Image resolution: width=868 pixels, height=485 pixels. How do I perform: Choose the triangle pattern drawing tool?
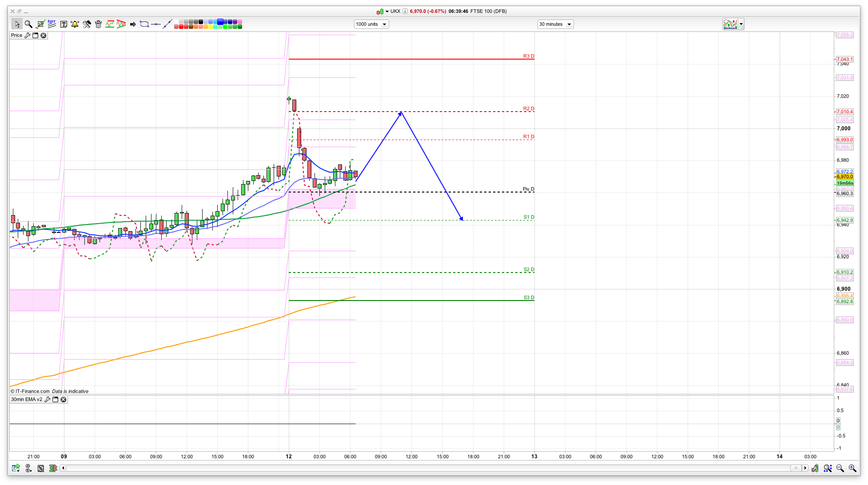[x=121, y=24]
